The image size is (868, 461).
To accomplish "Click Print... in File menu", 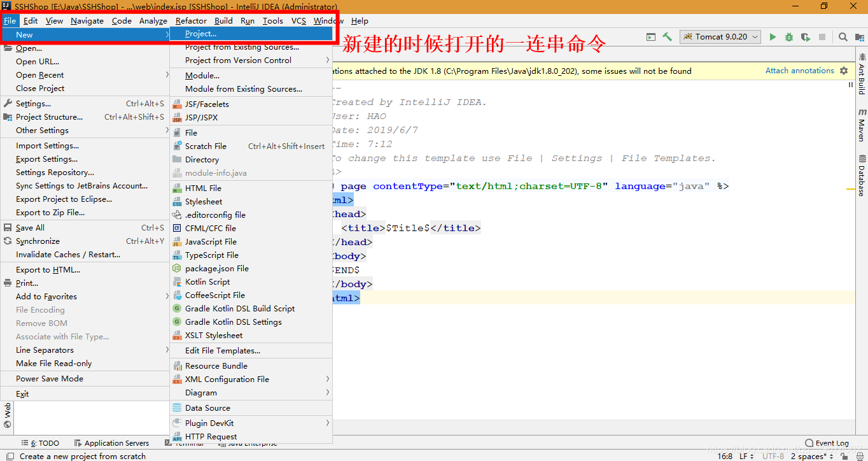I will pyautogui.click(x=85, y=283).
